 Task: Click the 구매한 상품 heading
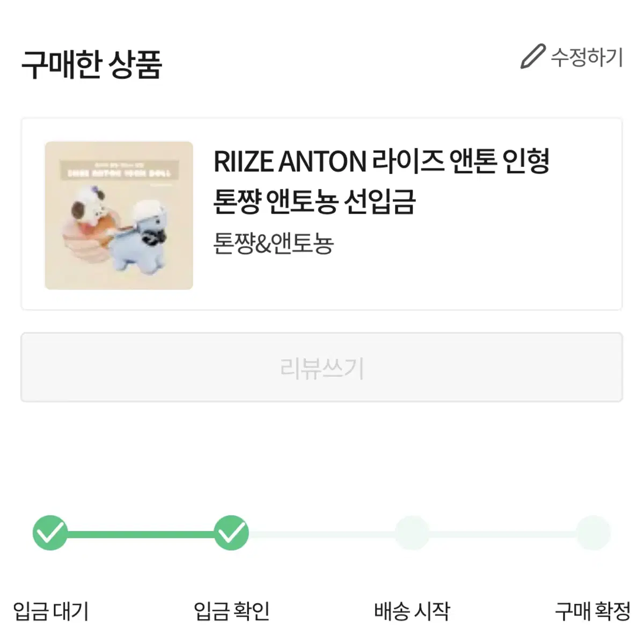(92, 64)
